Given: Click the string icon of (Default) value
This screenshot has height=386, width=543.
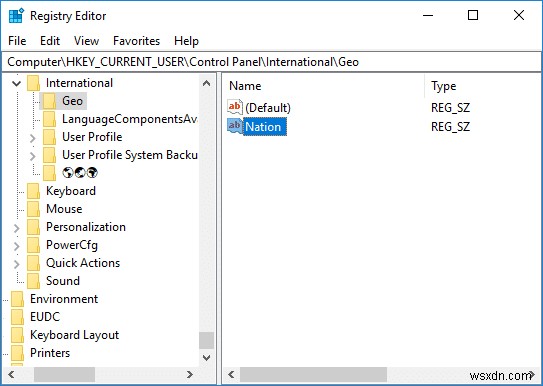Looking at the screenshot, I should [234, 107].
